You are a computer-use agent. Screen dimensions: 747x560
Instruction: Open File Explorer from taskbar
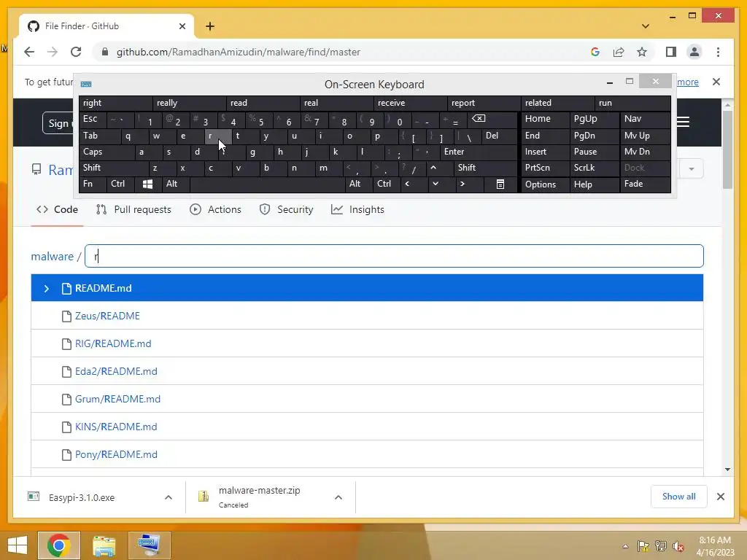click(x=104, y=545)
